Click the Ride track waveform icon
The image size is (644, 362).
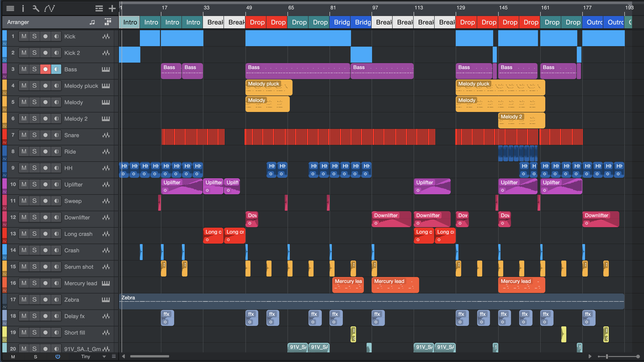tap(106, 152)
